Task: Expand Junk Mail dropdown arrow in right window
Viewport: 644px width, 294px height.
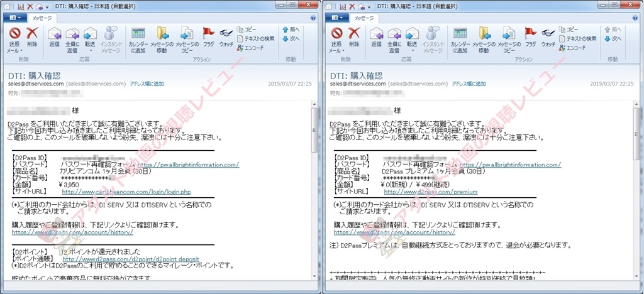Action: click(x=344, y=51)
